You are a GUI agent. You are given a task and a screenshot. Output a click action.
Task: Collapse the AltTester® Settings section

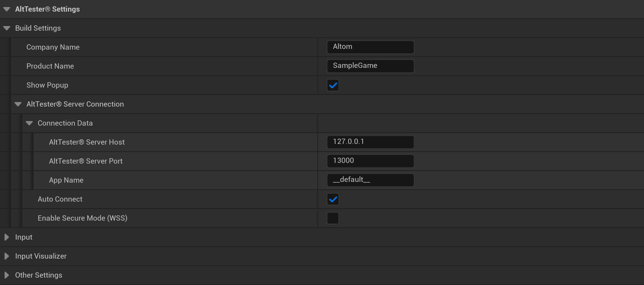[x=7, y=9]
